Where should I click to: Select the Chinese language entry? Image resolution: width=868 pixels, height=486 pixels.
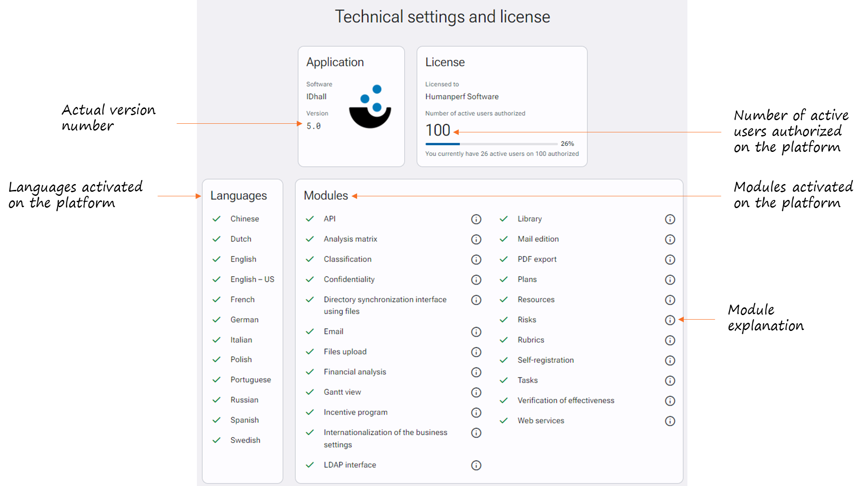(x=245, y=219)
